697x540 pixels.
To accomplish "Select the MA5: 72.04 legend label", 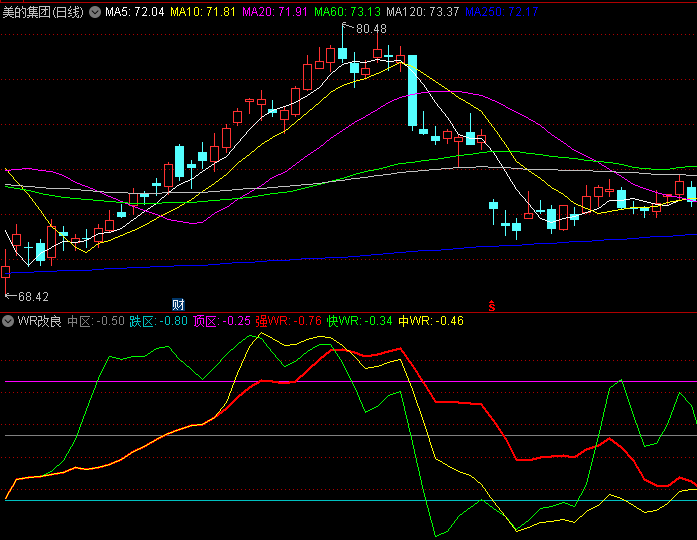I will [x=135, y=12].
